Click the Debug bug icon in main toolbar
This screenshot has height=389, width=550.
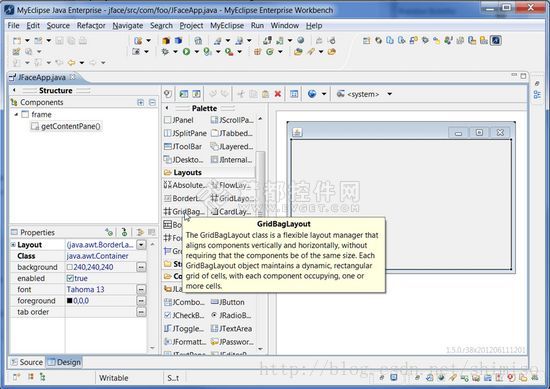[x=165, y=52]
